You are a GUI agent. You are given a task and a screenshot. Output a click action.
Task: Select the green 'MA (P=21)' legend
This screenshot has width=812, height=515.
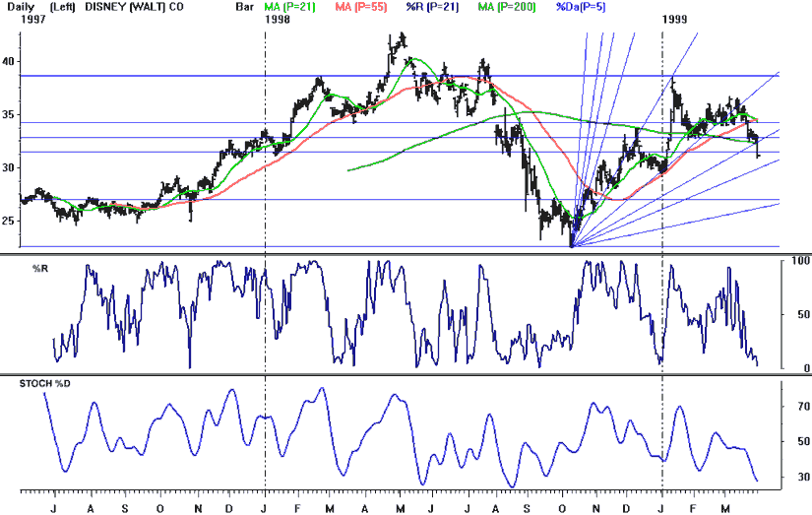(x=289, y=7)
